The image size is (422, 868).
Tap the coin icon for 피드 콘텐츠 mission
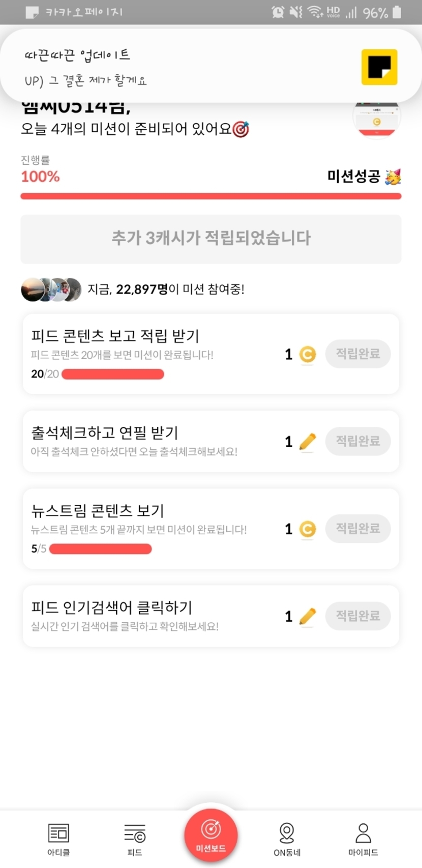click(307, 354)
